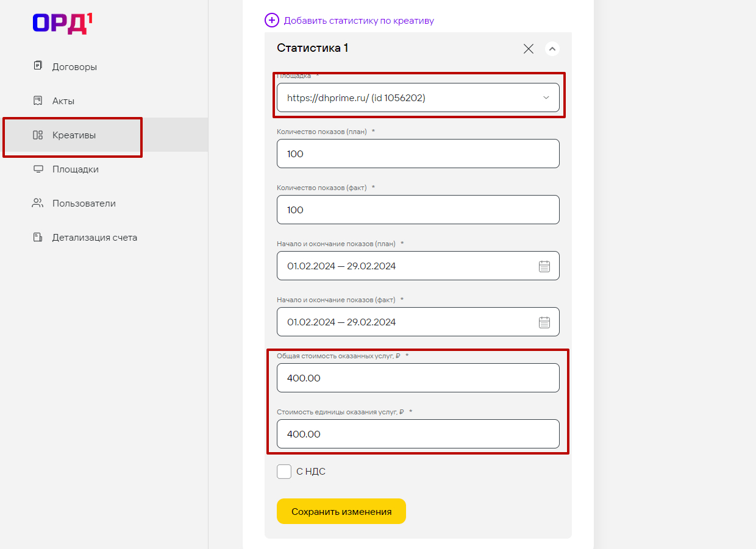Click the total service cost field
756x549 pixels.
[418, 378]
